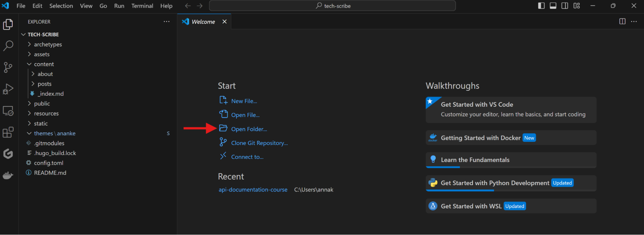Open editor More Actions ellipsis
The height and width of the screenshot is (235, 644).
(x=634, y=22)
